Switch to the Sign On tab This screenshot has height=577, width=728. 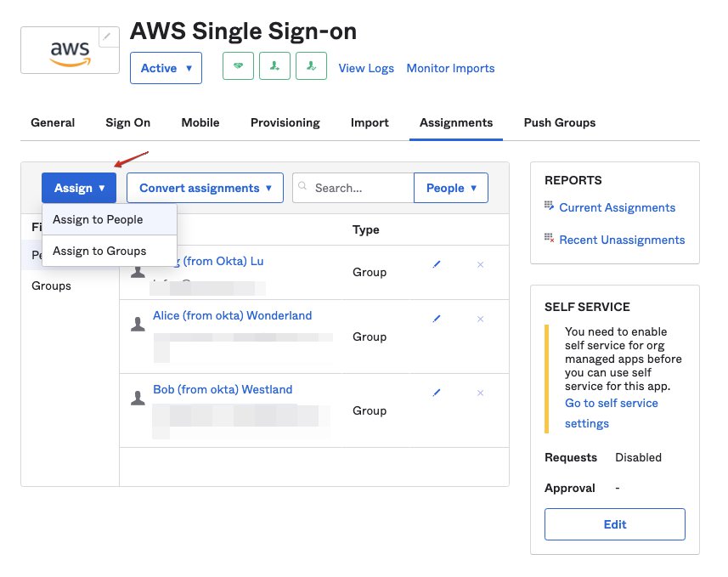click(x=127, y=122)
